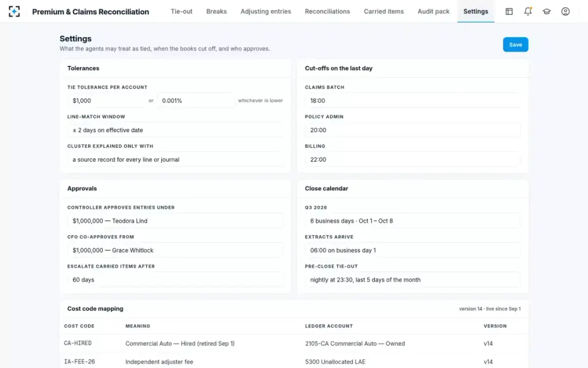Click the v14 version cell for IA-FEE-26
Image resolution: width=588 pixels, height=368 pixels.
(488, 362)
